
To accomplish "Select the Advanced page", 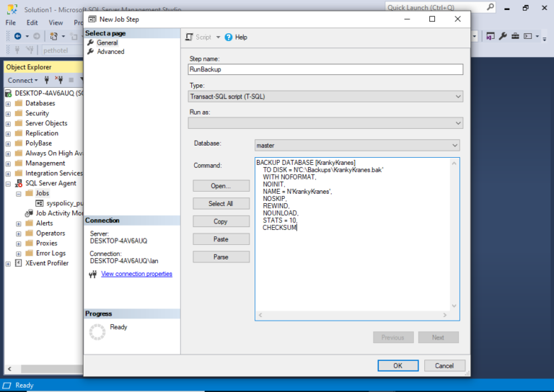I will tap(110, 51).
